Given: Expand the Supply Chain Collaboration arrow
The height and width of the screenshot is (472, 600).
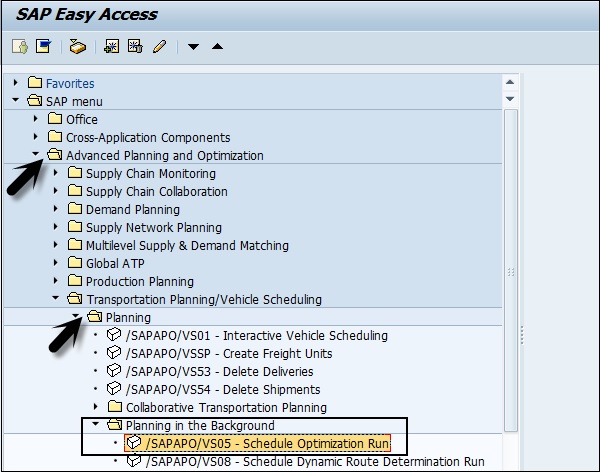Looking at the screenshot, I should [55, 191].
